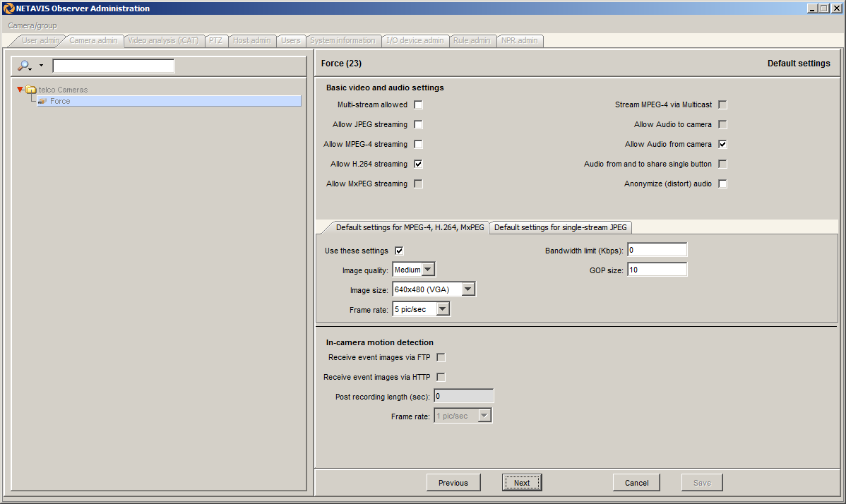Enable Stream MPEG-4 via Multicast
The image size is (846, 504).
722,105
